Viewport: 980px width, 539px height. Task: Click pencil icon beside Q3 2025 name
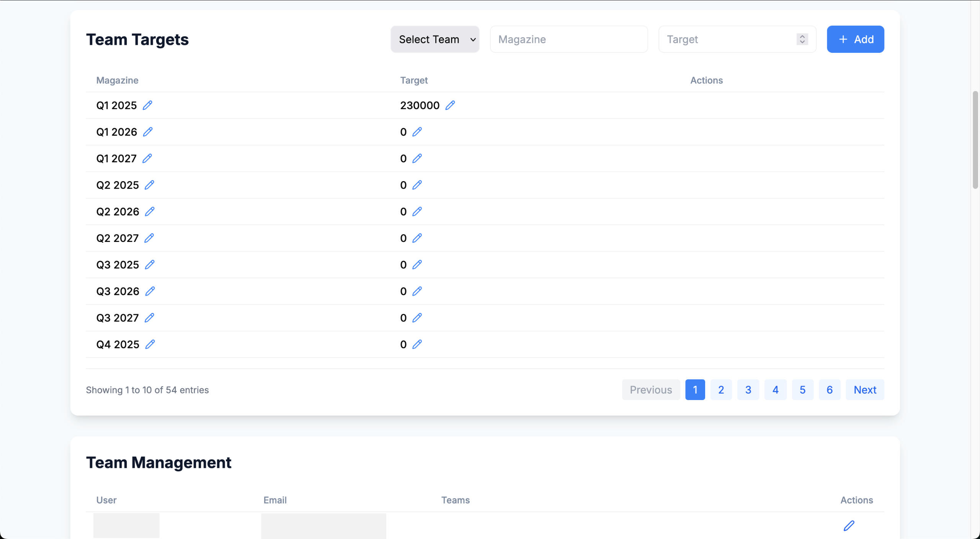tap(150, 265)
